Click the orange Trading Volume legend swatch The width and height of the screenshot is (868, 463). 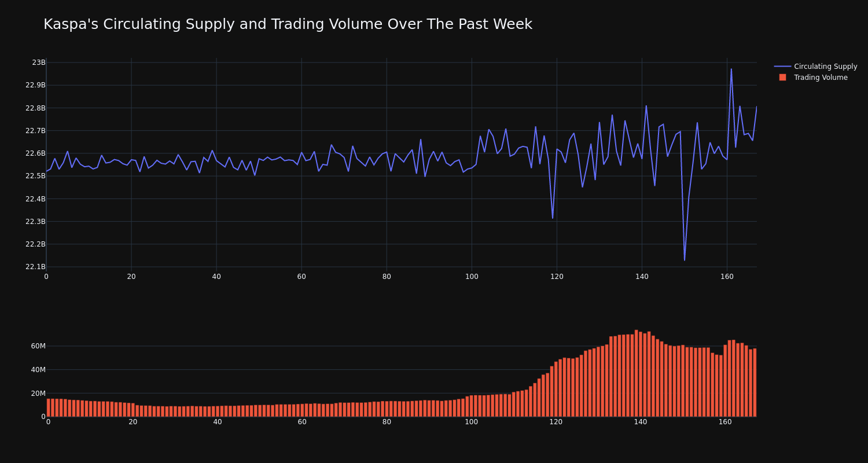click(x=782, y=78)
